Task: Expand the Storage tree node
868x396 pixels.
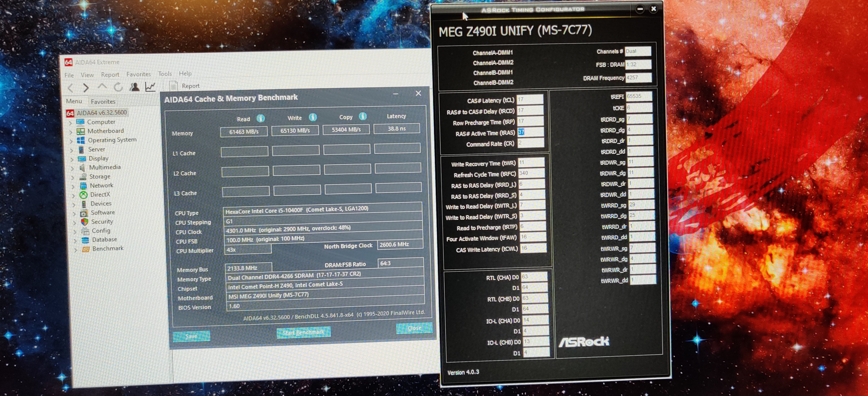Action: (73, 177)
